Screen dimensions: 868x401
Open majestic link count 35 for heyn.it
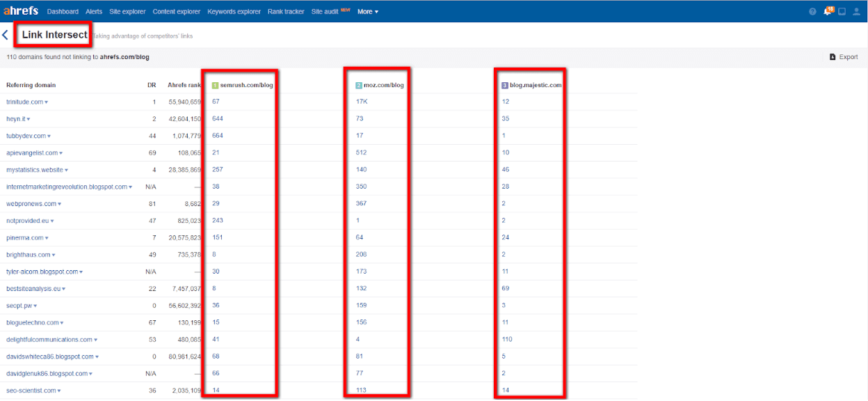point(506,119)
